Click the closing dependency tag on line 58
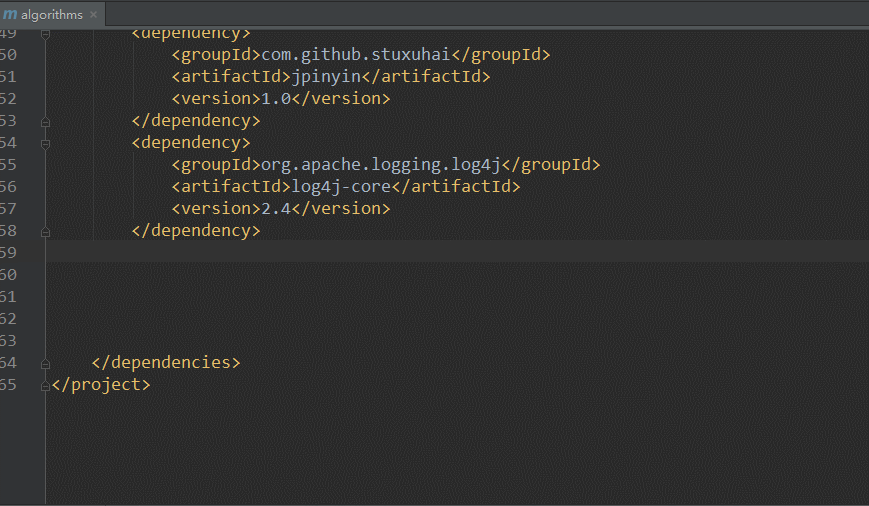 click(x=196, y=231)
